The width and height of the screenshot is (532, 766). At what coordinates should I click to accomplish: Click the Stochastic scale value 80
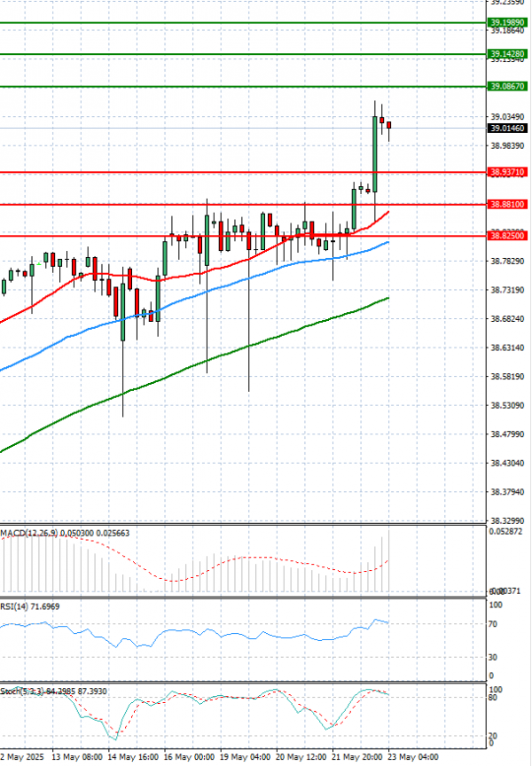coord(493,698)
